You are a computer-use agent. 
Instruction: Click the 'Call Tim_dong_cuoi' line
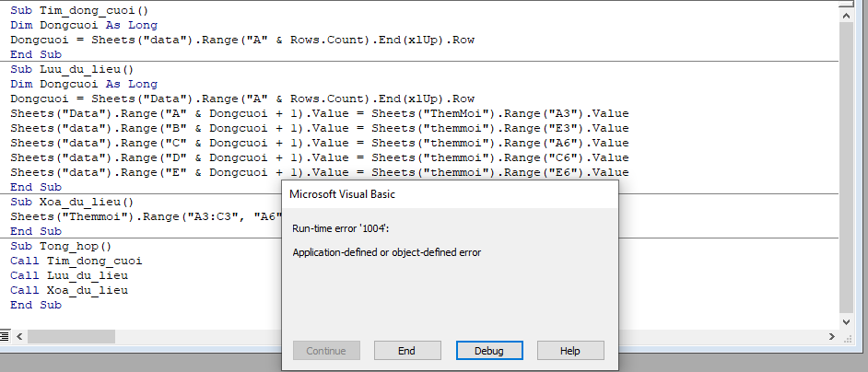click(76, 261)
